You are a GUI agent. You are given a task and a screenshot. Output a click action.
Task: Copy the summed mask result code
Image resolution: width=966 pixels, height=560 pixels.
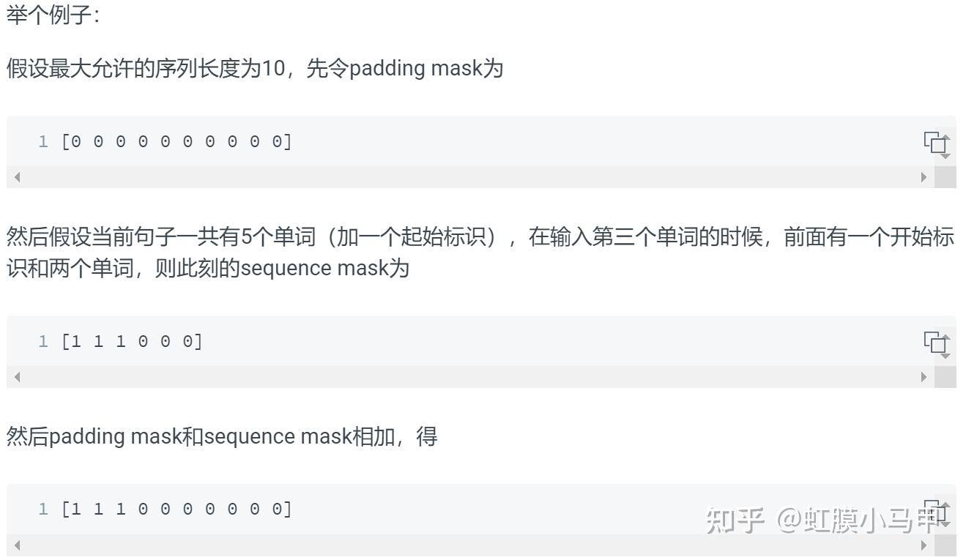936,510
